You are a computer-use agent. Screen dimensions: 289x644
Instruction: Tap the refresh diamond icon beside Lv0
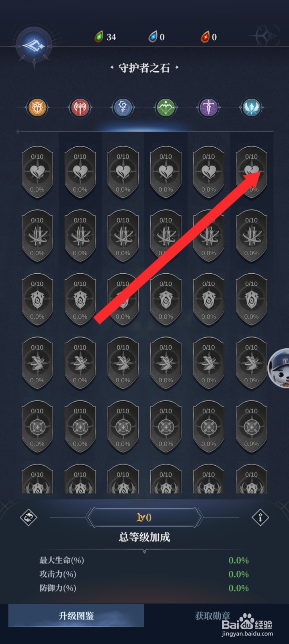coord(29,518)
